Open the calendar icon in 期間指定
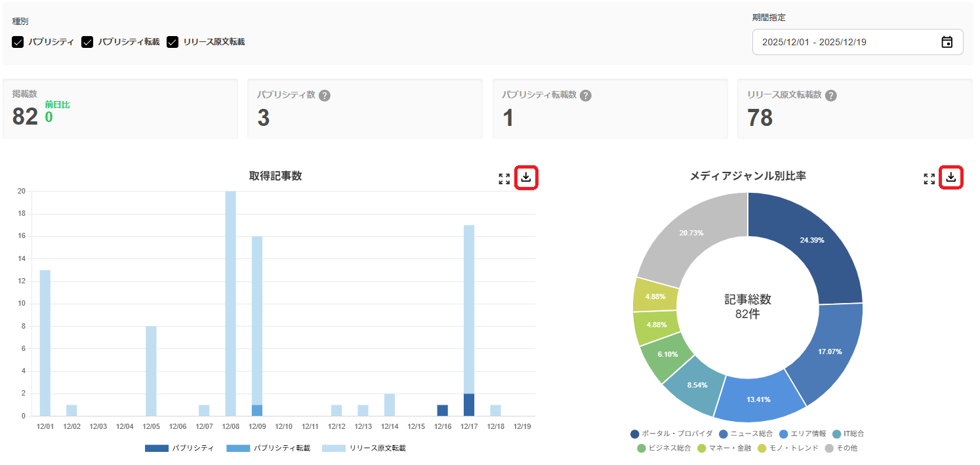This screenshot has width=980, height=465. pos(947,41)
